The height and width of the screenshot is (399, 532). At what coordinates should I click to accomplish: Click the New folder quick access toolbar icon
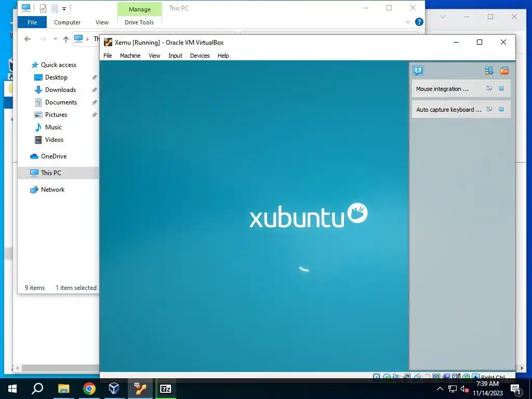(54, 8)
